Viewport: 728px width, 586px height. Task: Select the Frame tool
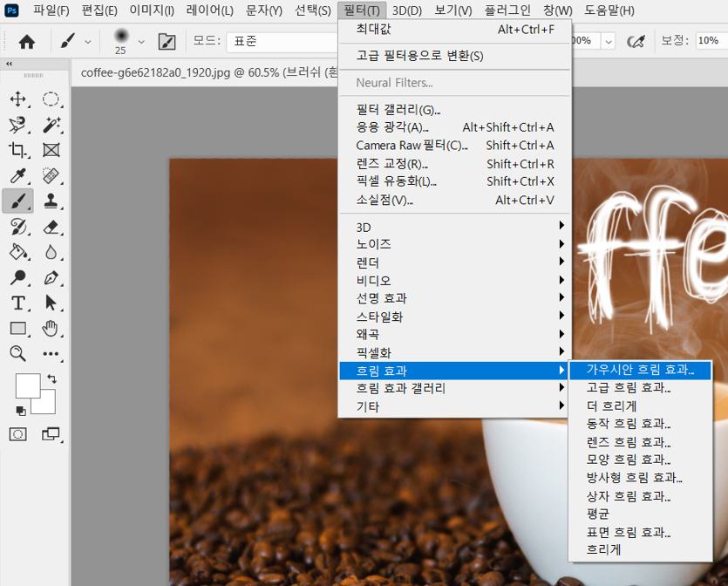pos(51,150)
